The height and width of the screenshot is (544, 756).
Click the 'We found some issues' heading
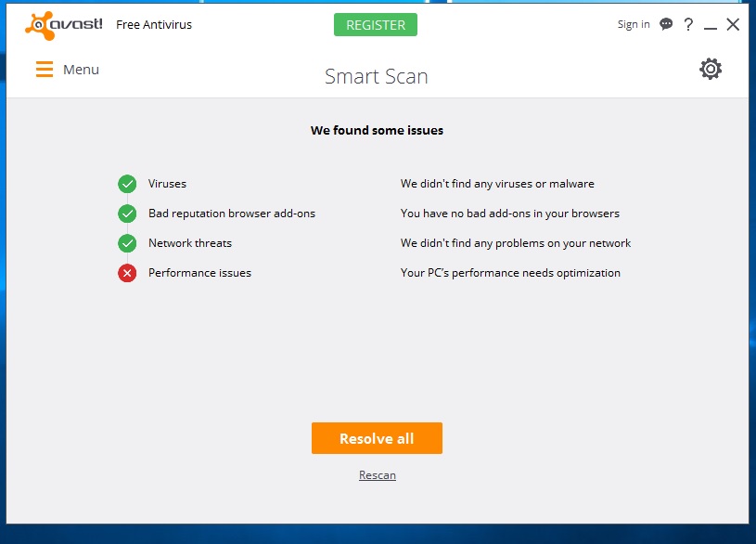click(x=377, y=130)
